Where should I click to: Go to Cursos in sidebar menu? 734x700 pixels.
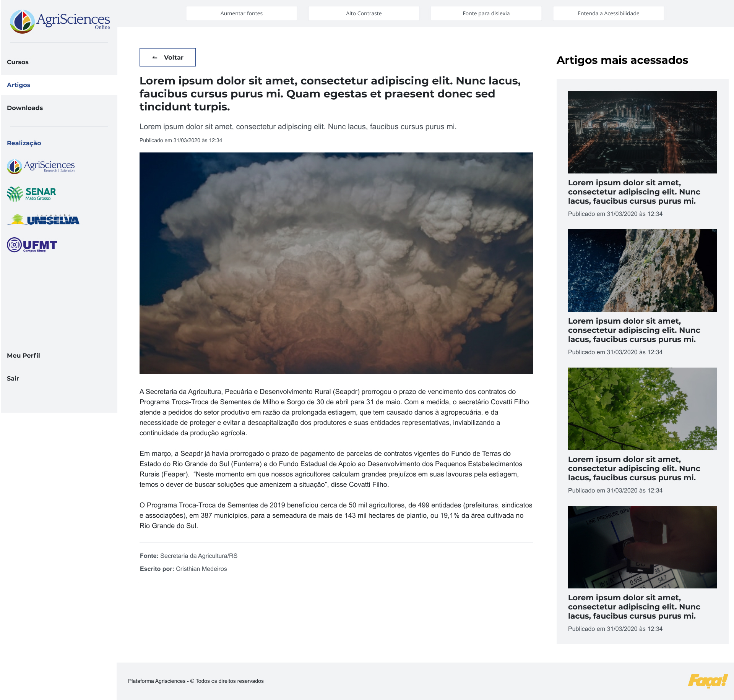(x=18, y=62)
